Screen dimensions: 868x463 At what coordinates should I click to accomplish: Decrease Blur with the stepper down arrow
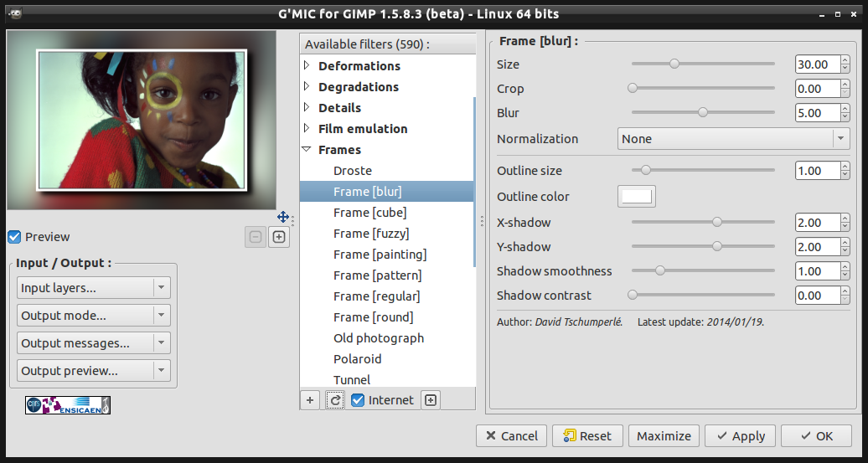tap(845, 118)
